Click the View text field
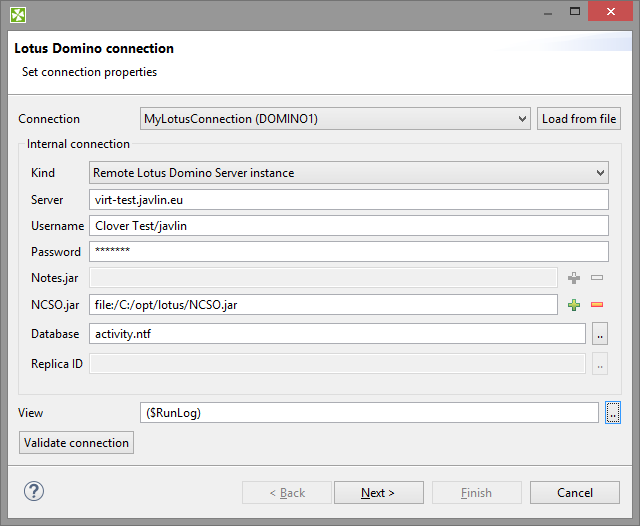Screen dimensions: 640x526 (x=369, y=412)
